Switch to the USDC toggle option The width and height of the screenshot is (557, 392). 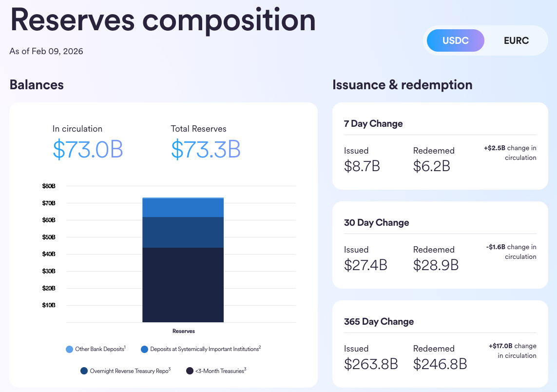[x=455, y=40]
